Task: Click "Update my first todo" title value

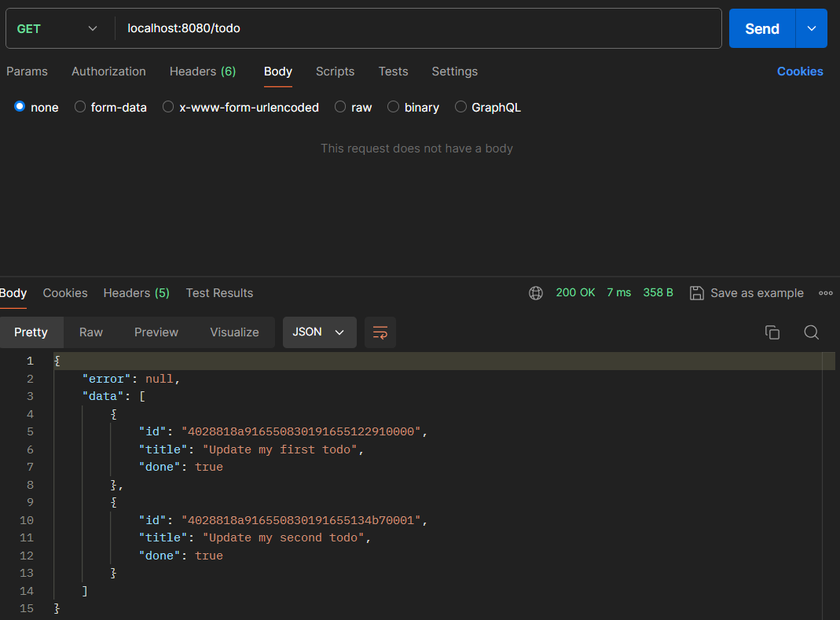Action: pyautogui.click(x=280, y=449)
